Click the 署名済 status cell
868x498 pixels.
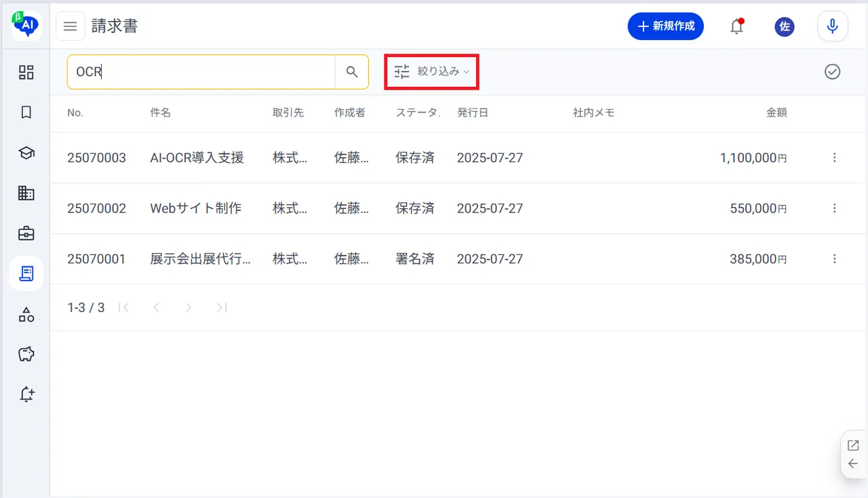click(x=415, y=258)
